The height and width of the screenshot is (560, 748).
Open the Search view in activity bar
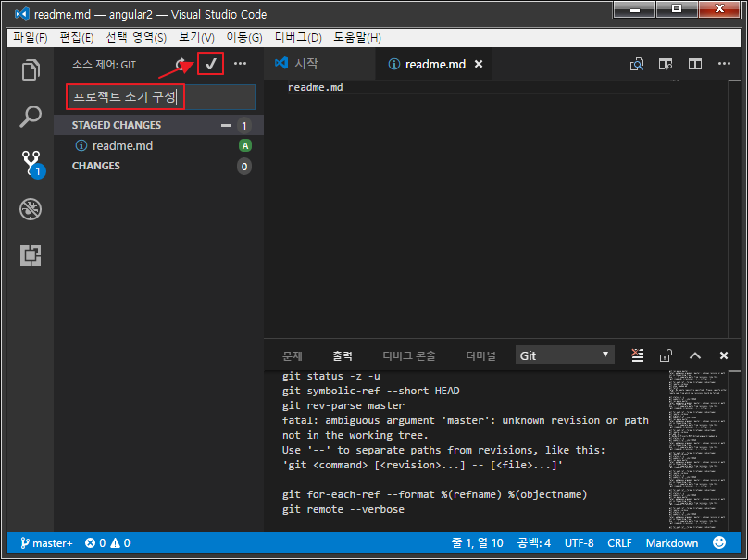(31, 117)
